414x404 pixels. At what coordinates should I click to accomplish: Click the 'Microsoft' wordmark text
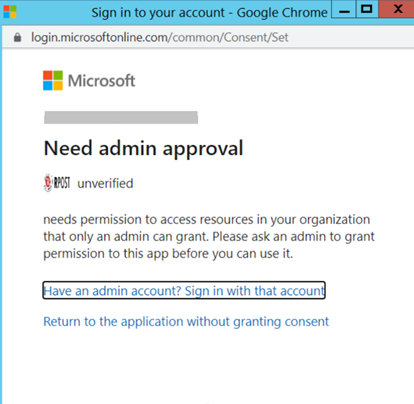pyautogui.click(x=102, y=81)
